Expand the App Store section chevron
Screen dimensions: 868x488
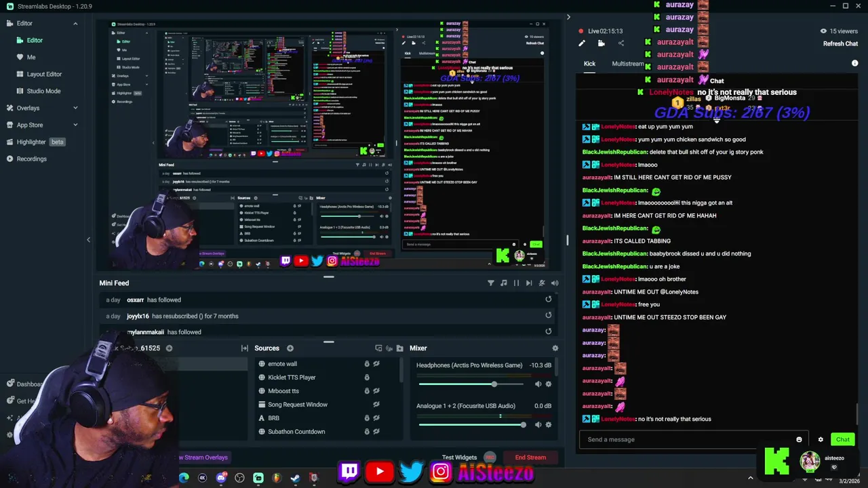[x=75, y=125]
